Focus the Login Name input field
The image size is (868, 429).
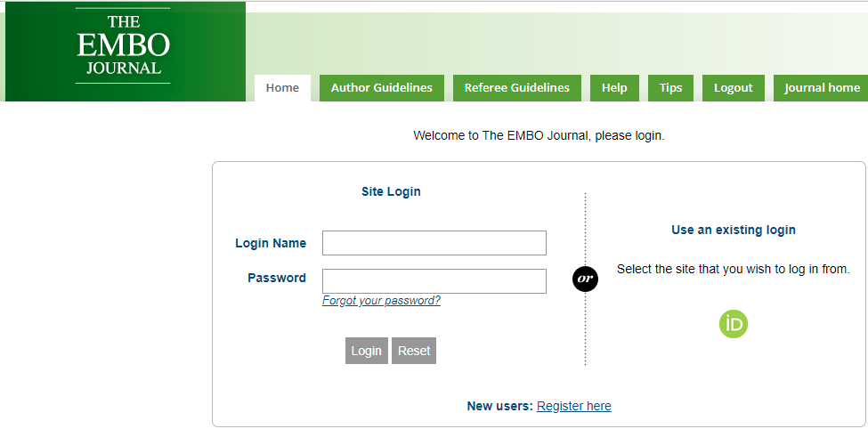pyautogui.click(x=434, y=243)
